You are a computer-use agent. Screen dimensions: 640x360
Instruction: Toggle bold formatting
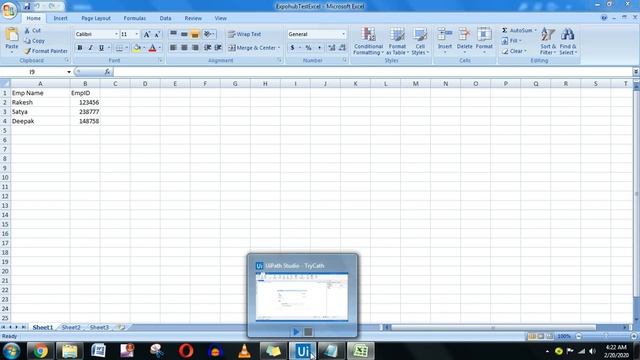(80, 48)
